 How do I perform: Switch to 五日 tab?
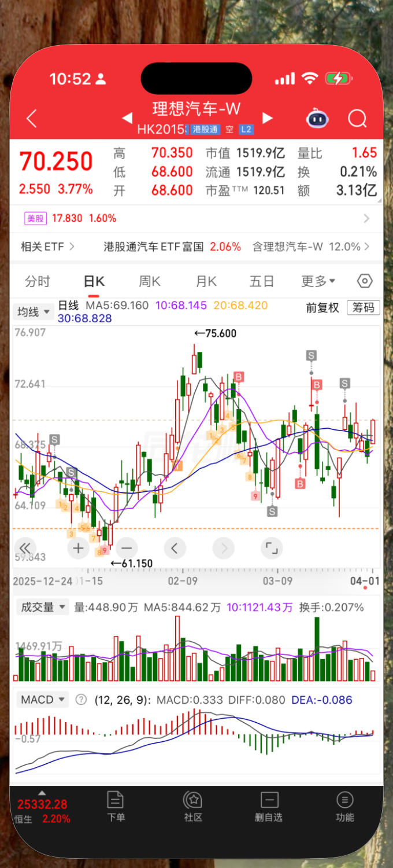point(261,281)
